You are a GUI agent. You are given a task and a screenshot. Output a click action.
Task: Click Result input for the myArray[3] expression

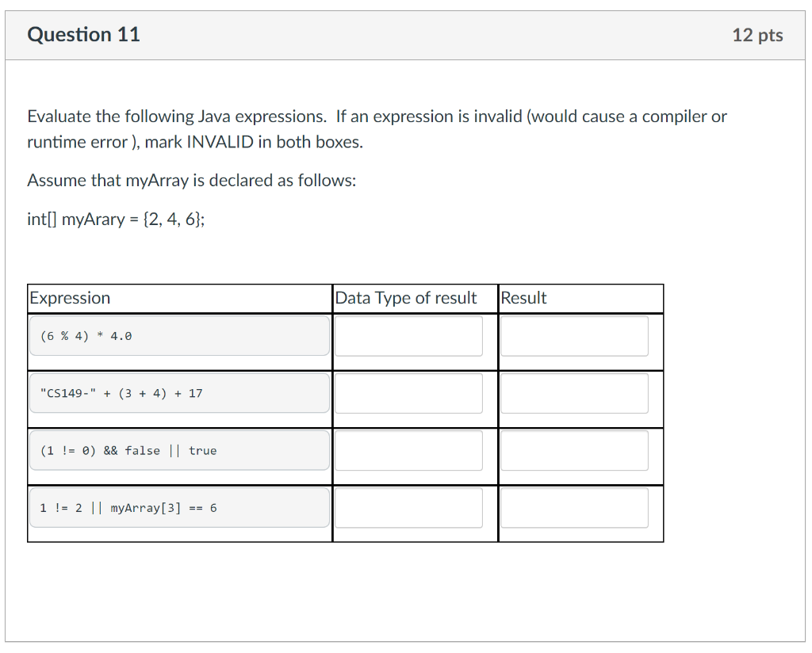tap(574, 506)
